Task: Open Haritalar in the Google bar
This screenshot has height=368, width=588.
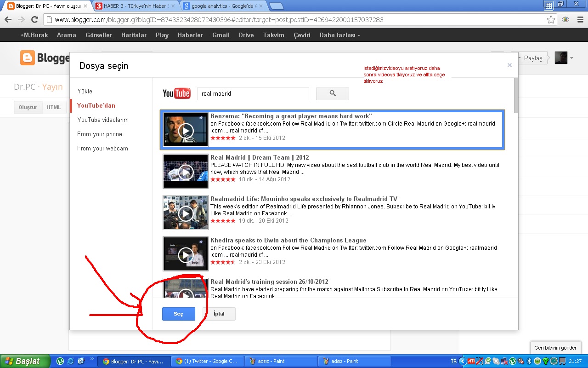Action: point(134,35)
